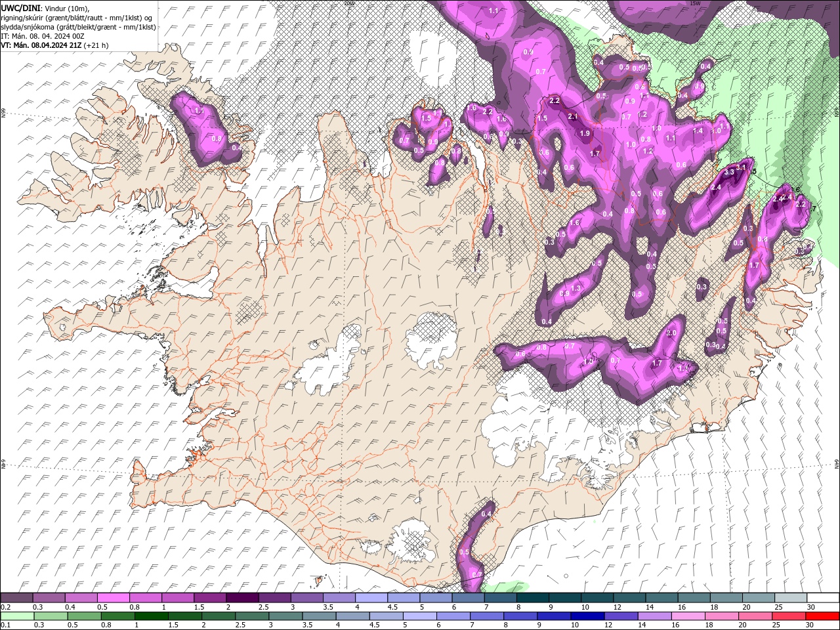Pick the snow legend swatch between 4 and 4.5
Screen dimensions: 840x630
[371, 598]
